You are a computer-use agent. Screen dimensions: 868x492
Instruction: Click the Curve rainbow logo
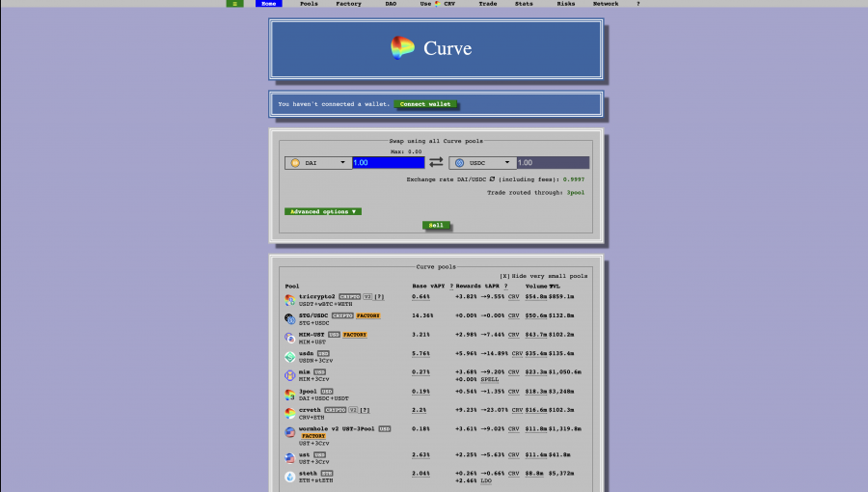tap(402, 48)
